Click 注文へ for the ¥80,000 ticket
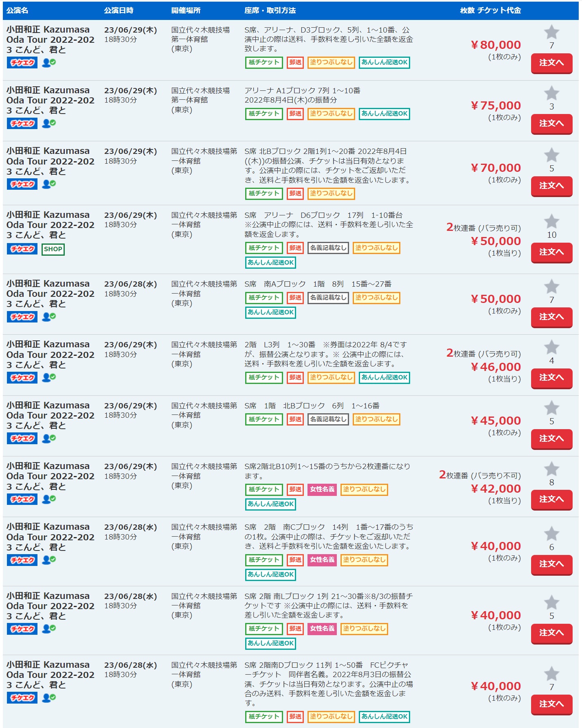Viewport: 582px width, 728px height. click(551, 63)
